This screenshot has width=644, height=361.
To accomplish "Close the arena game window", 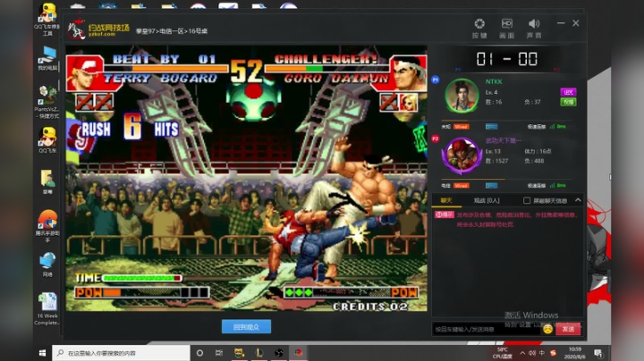I will coord(576,23).
